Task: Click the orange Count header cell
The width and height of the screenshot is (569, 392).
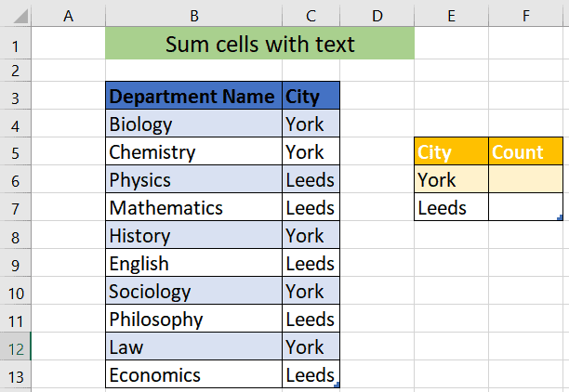Action: (x=525, y=151)
